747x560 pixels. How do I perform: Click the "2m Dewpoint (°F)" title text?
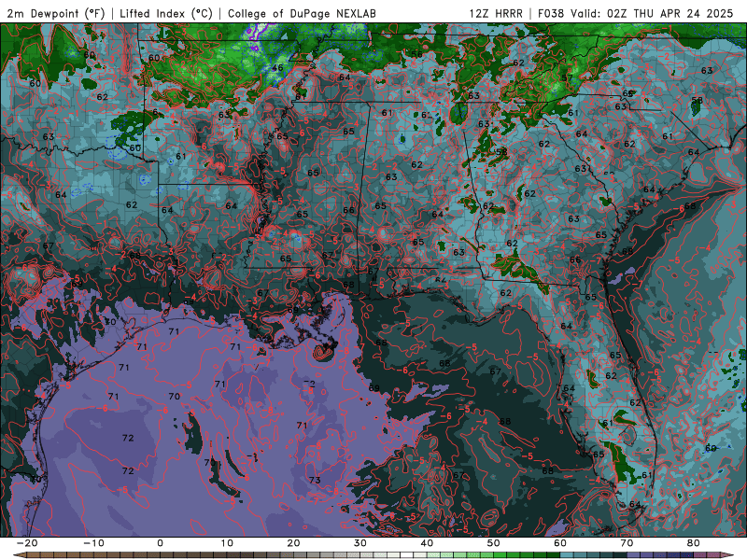click(x=56, y=13)
